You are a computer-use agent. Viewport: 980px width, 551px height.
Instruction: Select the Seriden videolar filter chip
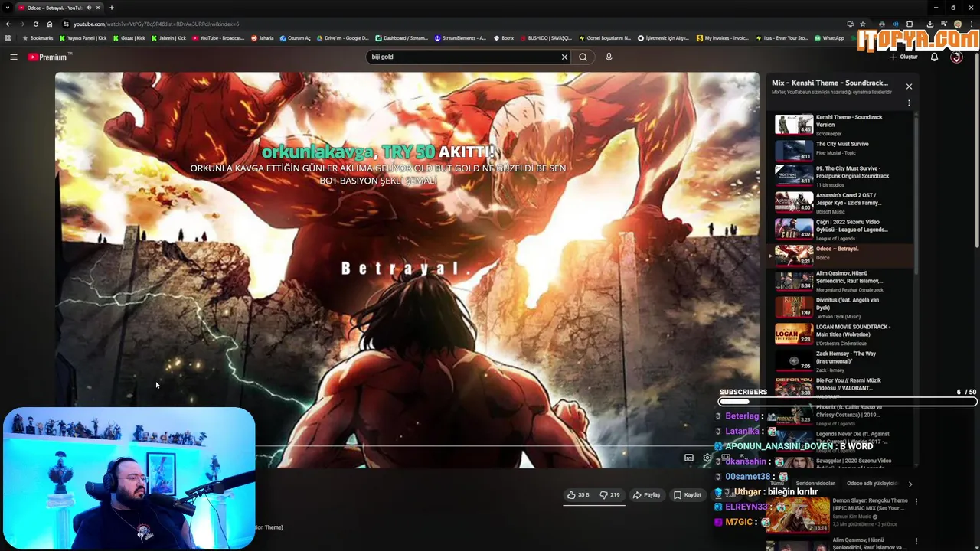[x=815, y=484]
